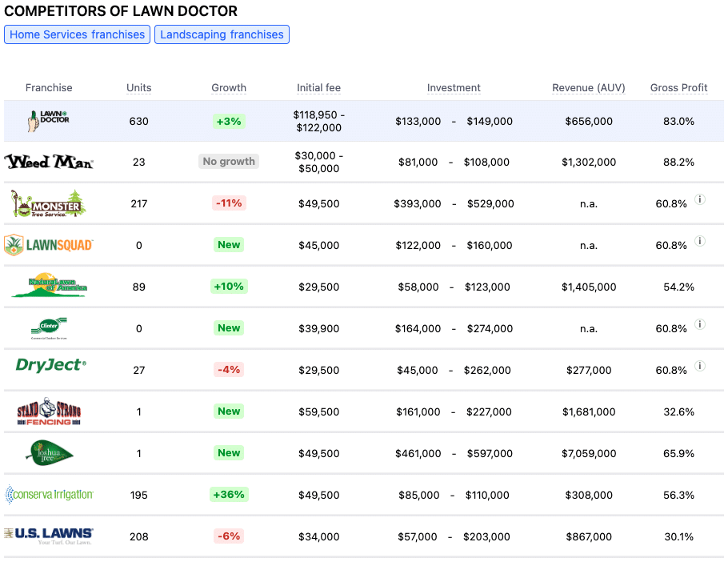Click the New badge in Clintar row
Image resolution: width=728 pixels, height=566 pixels.
click(x=229, y=327)
